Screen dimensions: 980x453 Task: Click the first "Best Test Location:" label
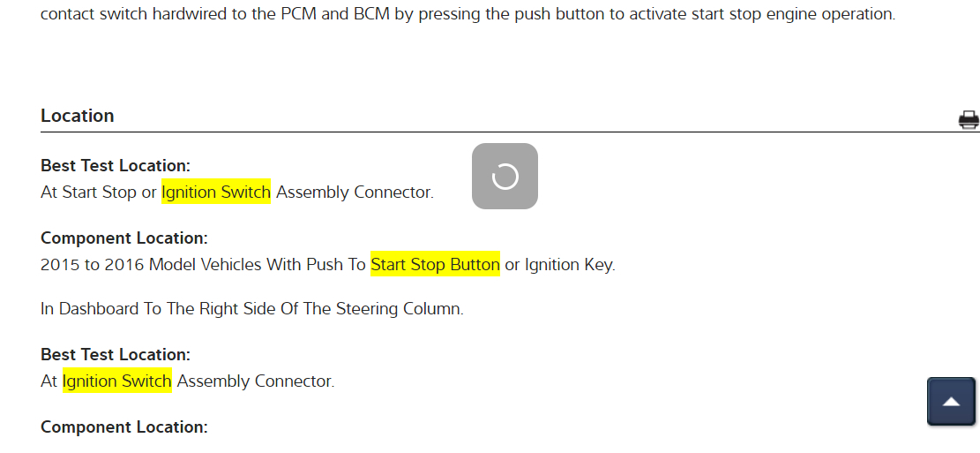(116, 165)
